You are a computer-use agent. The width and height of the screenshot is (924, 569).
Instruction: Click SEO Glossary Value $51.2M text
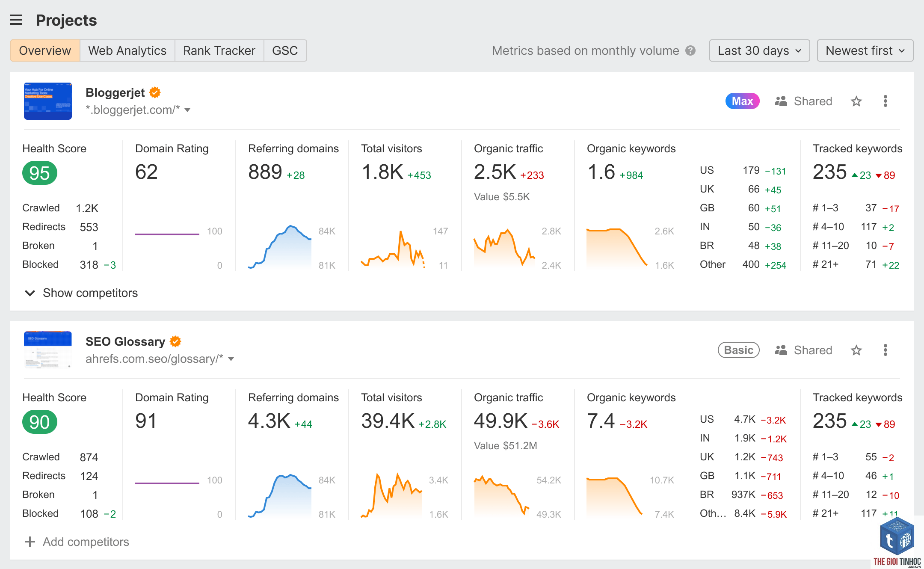pos(505,446)
